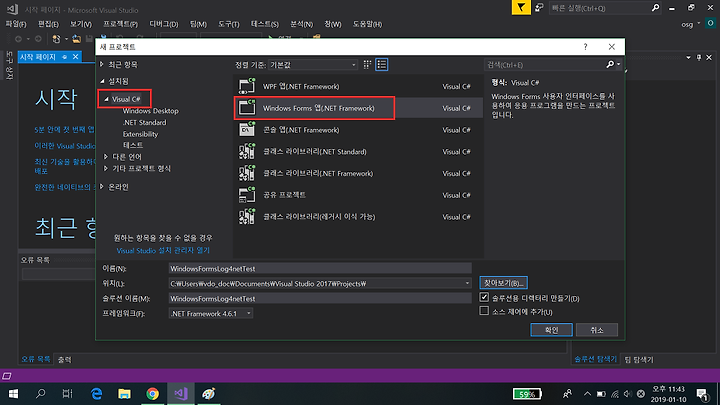Open the 테스트(S) menu
Screen dimensions: 720x405
pos(264,24)
